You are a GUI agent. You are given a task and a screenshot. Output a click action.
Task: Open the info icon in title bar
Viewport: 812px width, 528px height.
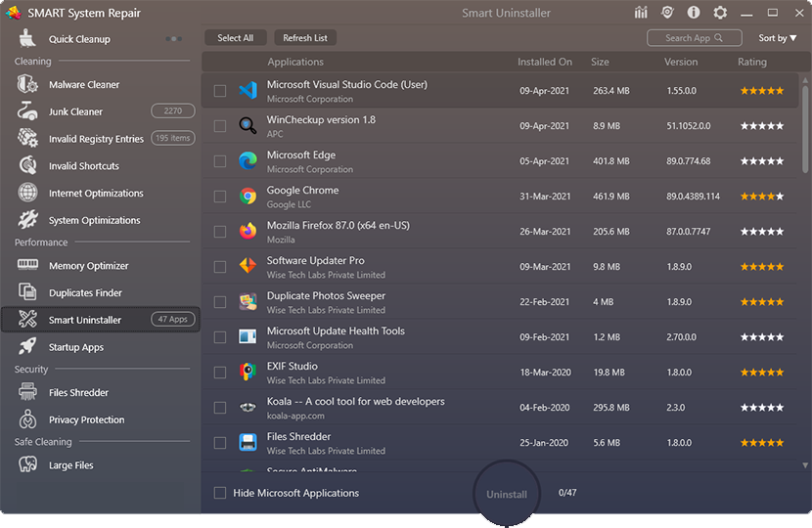point(694,13)
